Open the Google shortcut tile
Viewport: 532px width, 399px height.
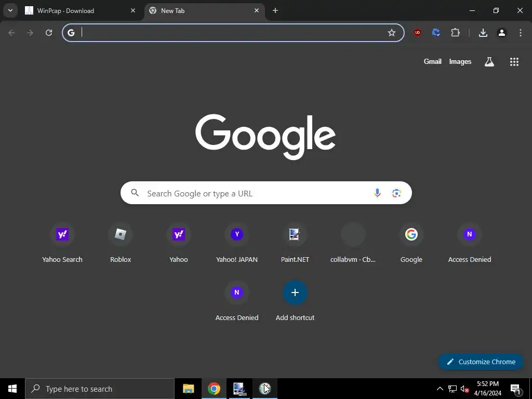pos(411,243)
